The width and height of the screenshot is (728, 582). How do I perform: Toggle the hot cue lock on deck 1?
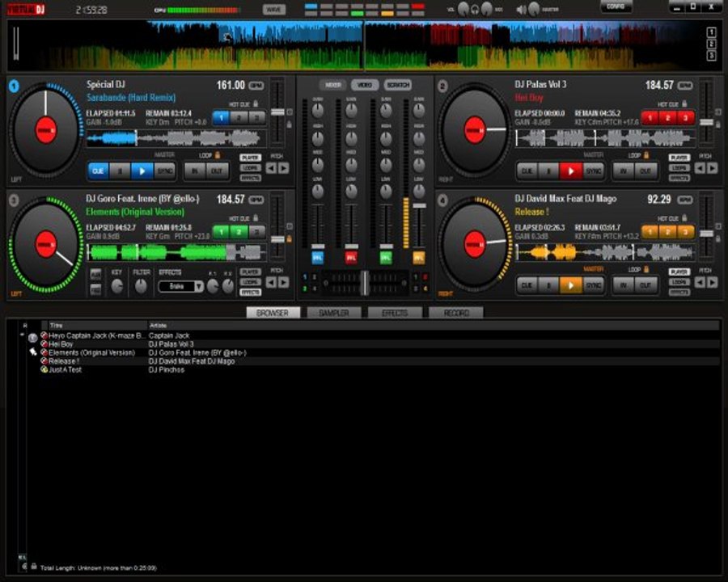(256, 103)
